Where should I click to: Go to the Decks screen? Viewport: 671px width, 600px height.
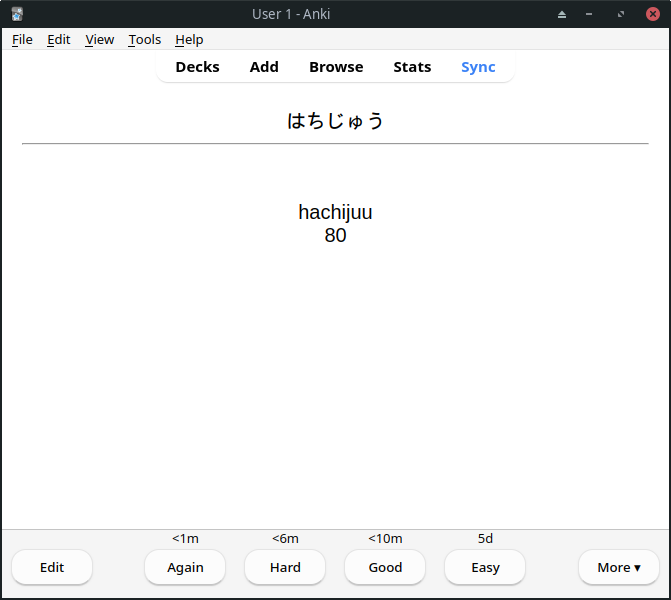coord(197,67)
